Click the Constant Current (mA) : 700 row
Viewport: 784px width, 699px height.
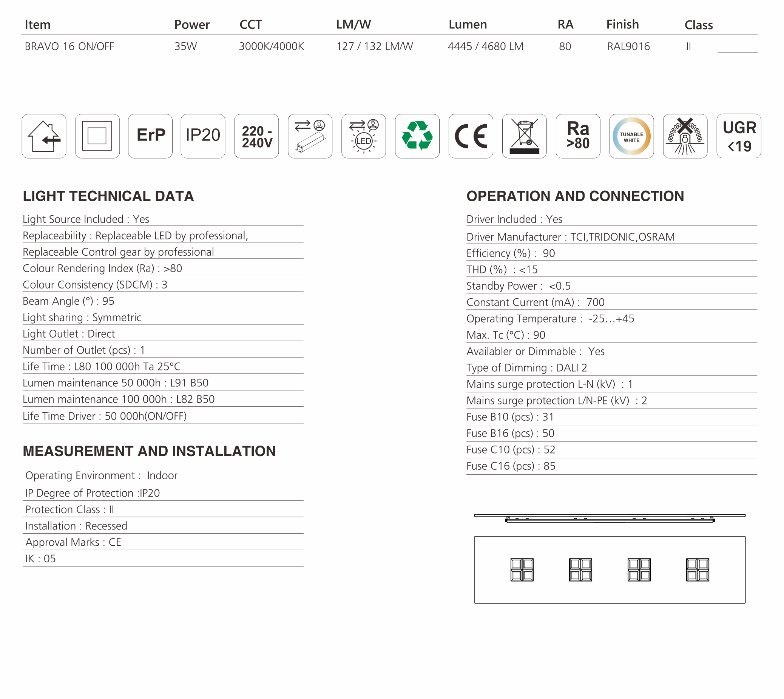point(611,302)
